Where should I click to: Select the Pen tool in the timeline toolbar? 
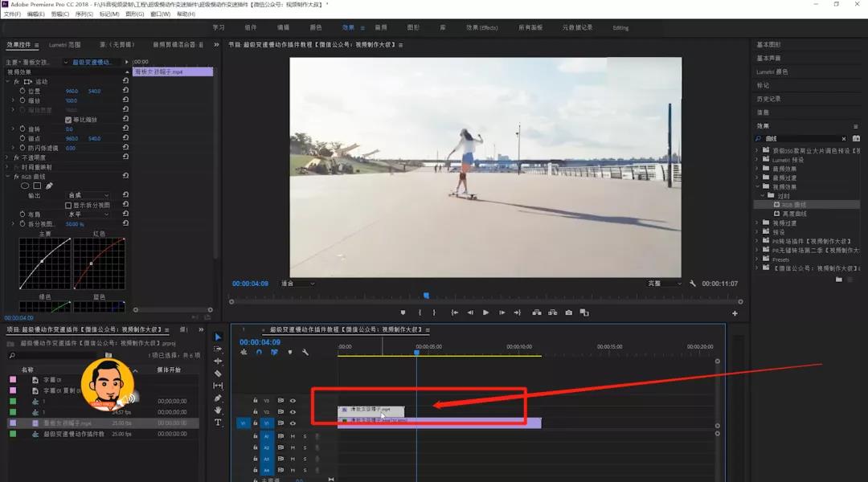tap(218, 398)
